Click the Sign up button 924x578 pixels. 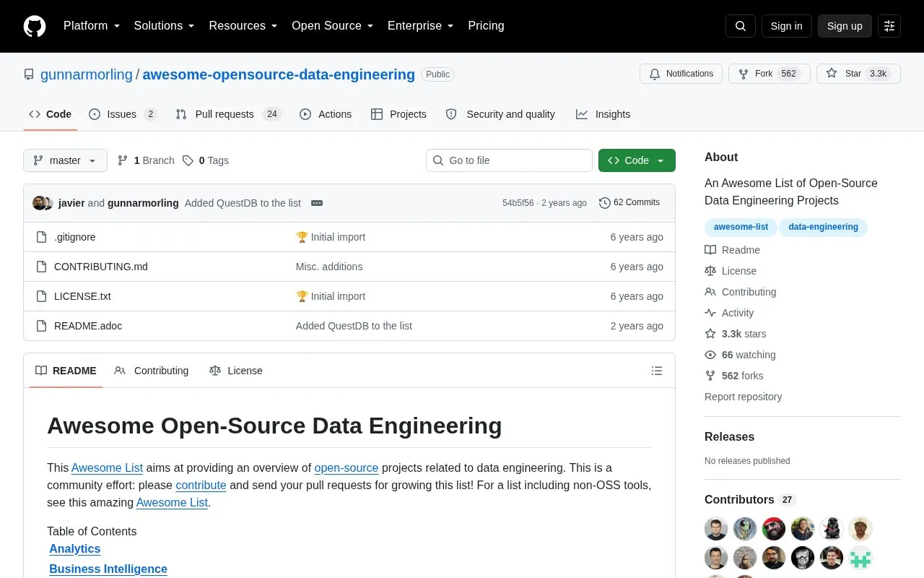(845, 26)
